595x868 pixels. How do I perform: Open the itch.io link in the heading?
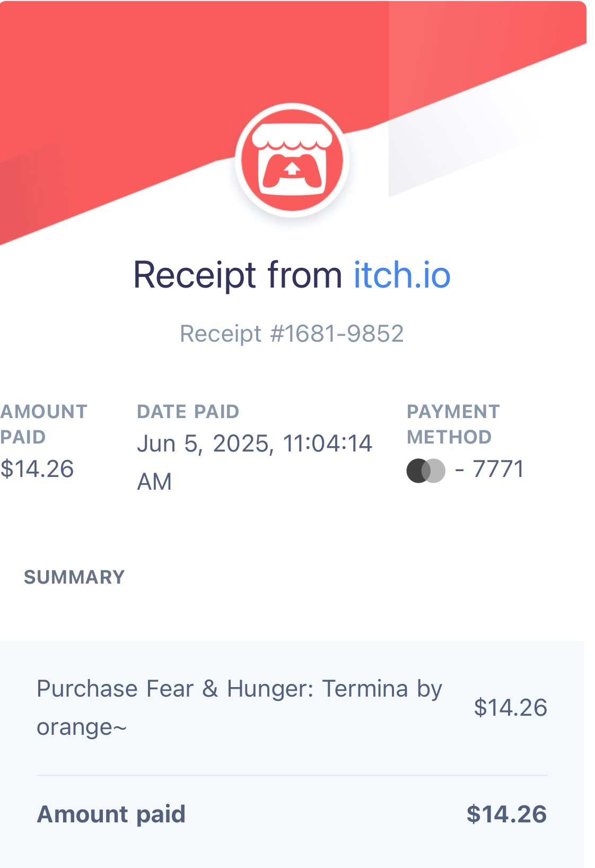pos(402,275)
